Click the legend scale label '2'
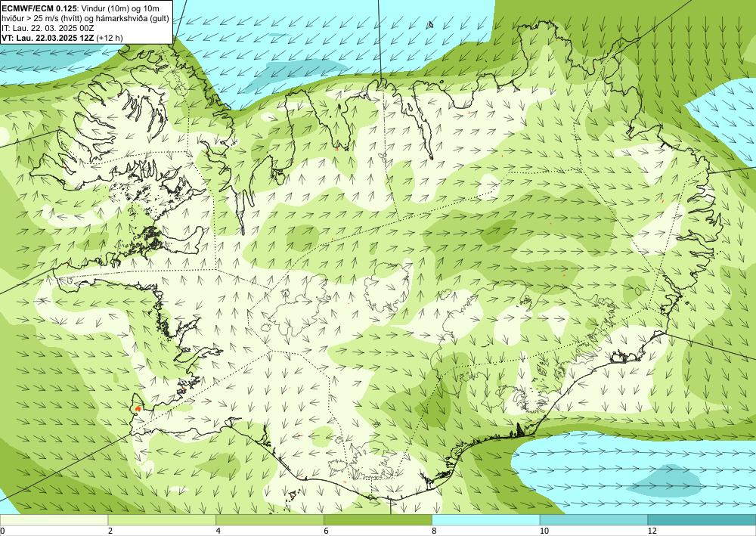The width and height of the screenshot is (756, 536). tap(110, 531)
